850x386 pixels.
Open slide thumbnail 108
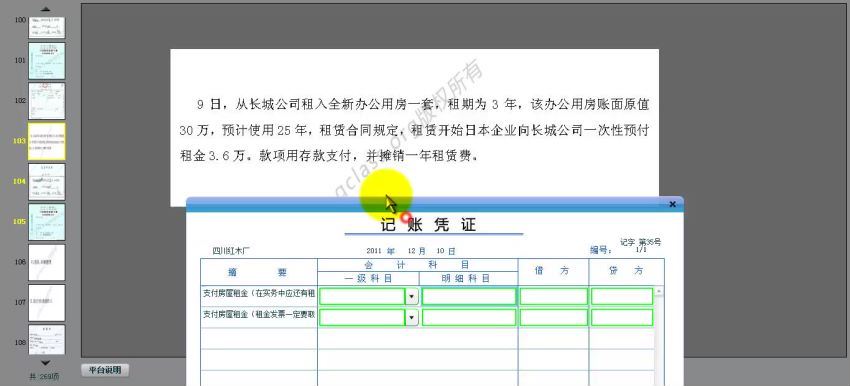pos(47,339)
